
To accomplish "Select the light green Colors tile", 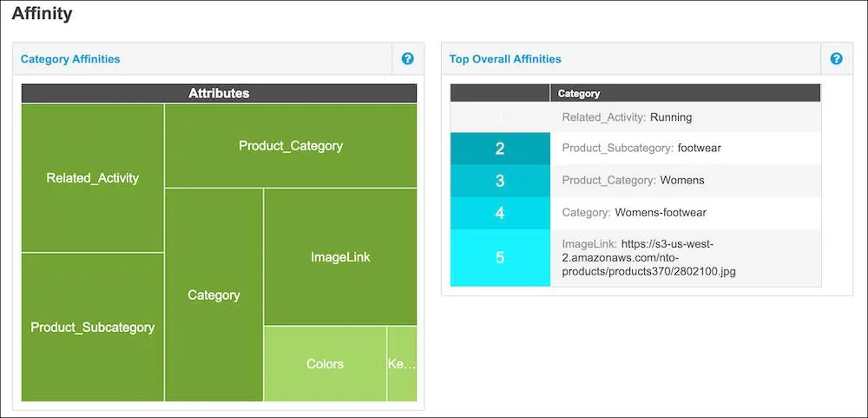I will pyautogui.click(x=325, y=363).
